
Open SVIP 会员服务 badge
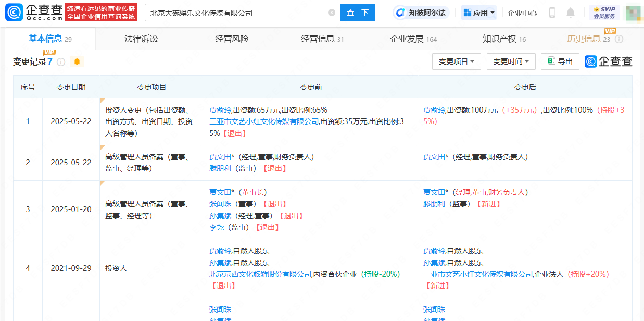[x=604, y=13]
